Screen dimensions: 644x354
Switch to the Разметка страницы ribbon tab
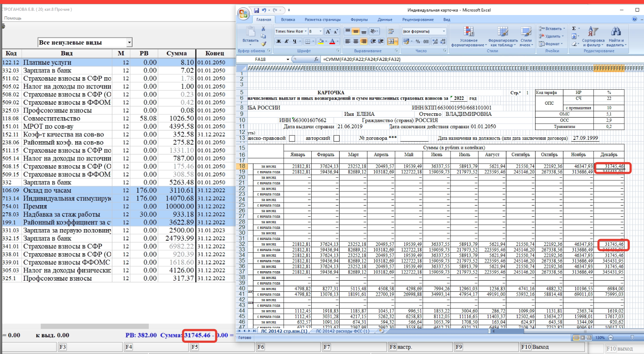coord(322,19)
